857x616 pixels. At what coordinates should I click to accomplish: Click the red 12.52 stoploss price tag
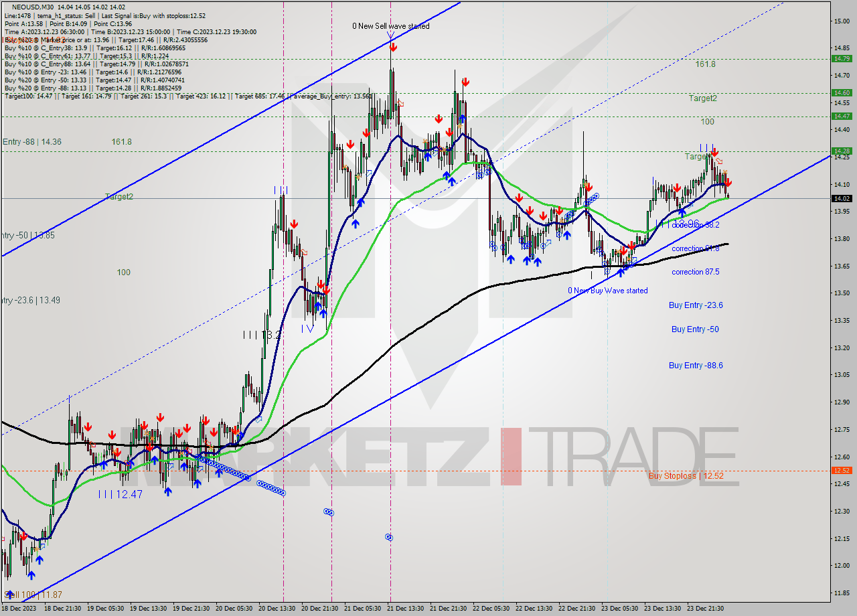tap(842, 470)
